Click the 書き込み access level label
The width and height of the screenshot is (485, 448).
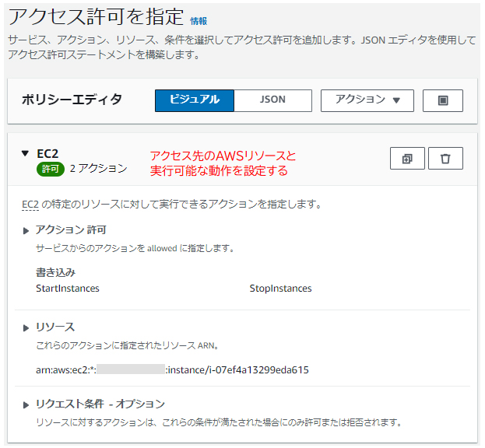55,272
